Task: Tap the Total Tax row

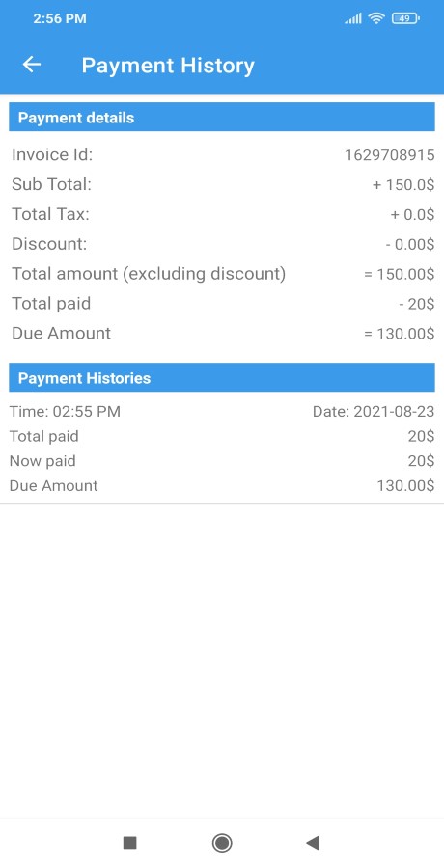Action: (222, 214)
